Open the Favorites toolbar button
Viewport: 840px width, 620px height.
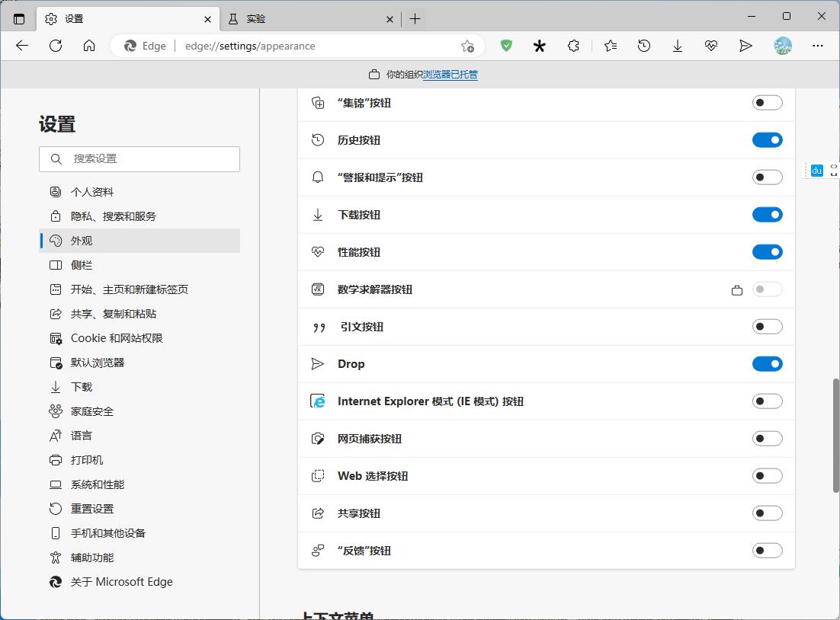(611, 46)
